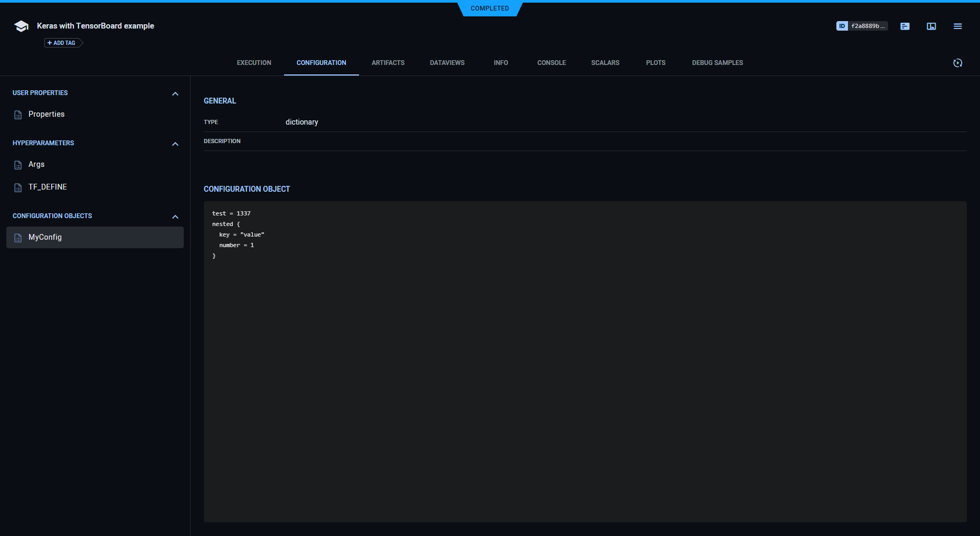The image size is (980, 536).
Task: Toggle the details panel layout icon
Action: coord(931,26)
